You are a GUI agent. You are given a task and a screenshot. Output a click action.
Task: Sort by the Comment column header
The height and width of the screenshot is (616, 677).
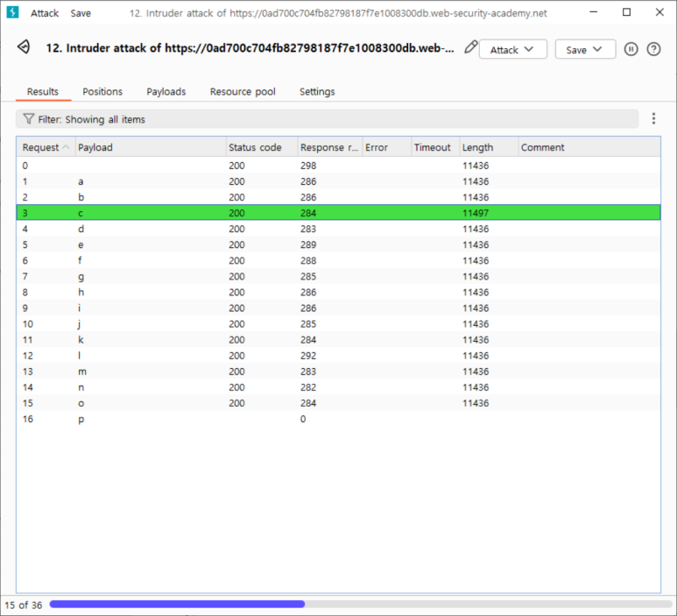[x=589, y=147]
